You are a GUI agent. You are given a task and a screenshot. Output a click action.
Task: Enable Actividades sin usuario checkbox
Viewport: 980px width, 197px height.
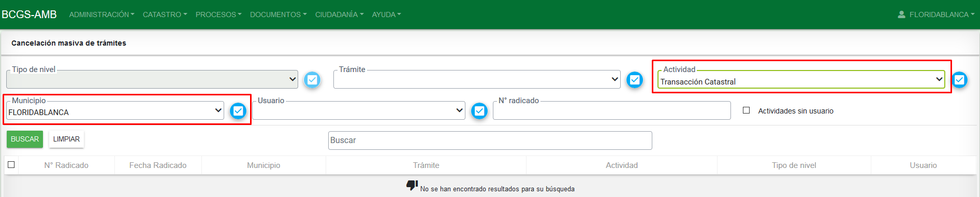click(746, 110)
